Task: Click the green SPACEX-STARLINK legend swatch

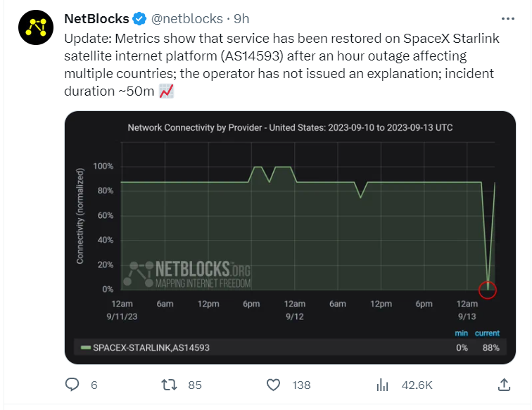Action: (85, 347)
